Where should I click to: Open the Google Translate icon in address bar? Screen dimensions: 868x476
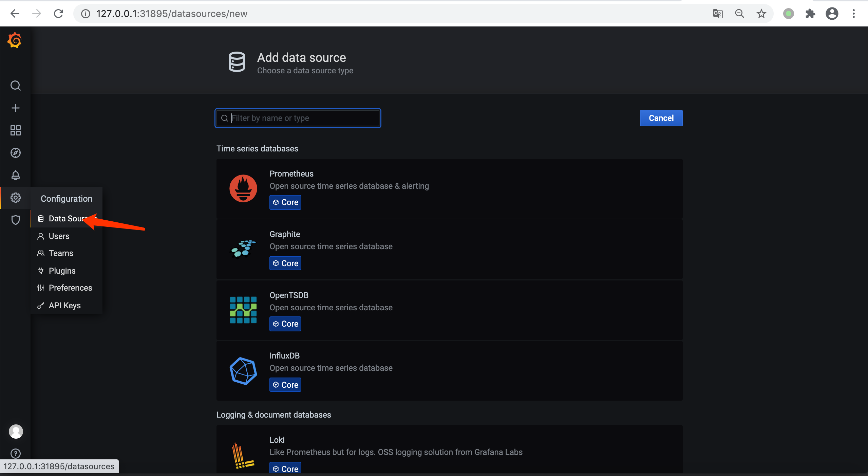click(x=718, y=14)
